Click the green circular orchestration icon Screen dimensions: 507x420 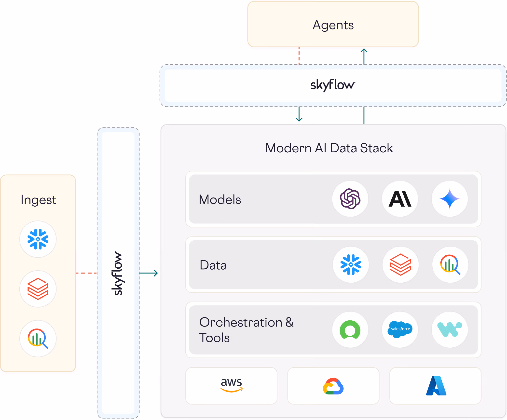tap(350, 329)
